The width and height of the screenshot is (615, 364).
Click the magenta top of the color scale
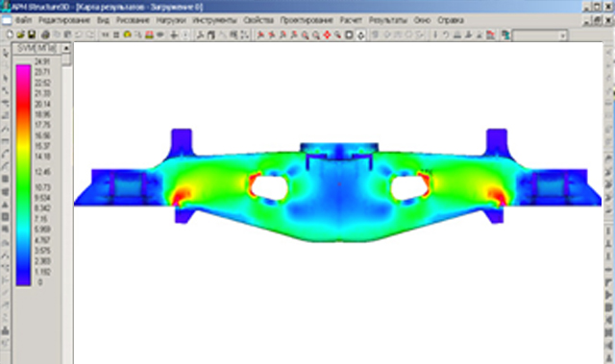(23, 71)
